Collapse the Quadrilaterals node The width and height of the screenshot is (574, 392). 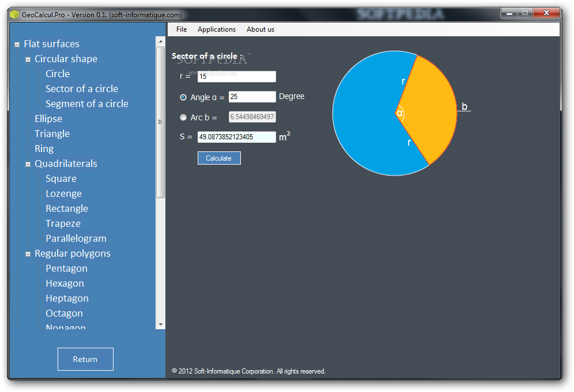28,165
